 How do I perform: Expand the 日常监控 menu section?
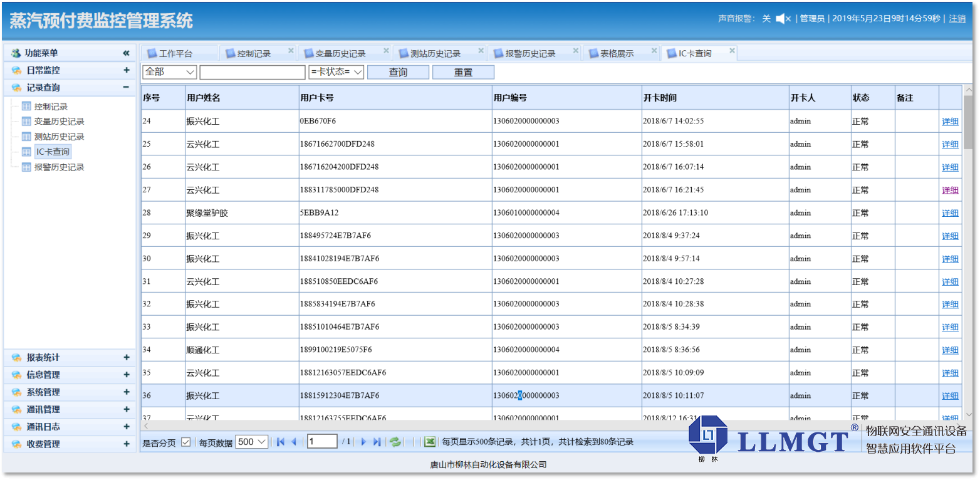(126, 70)
